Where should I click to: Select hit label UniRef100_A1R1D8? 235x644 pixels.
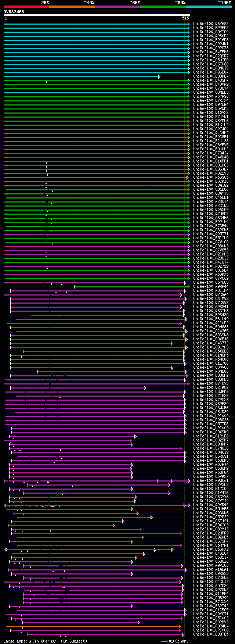[x=211, y=436]
